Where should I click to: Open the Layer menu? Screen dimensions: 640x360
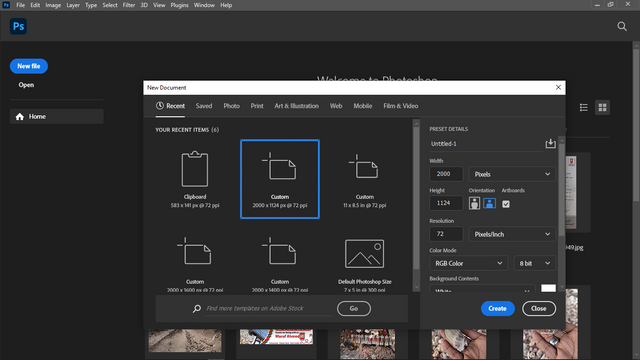coord(73,5)
